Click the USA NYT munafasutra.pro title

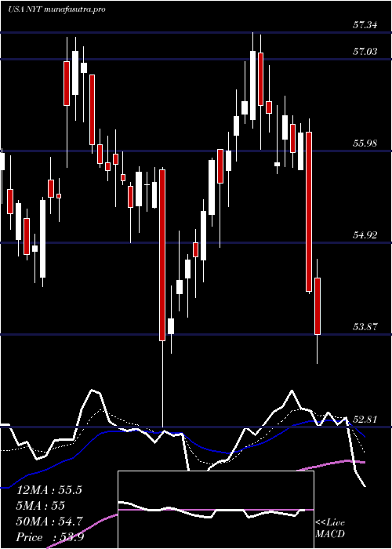pyautogui.click(x=56, y=9)
